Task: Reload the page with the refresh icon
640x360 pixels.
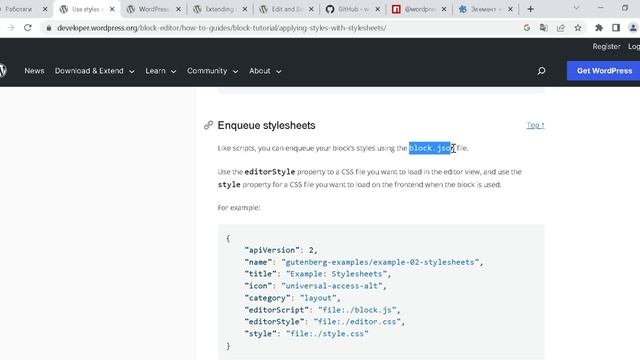Action: [x=28, y=28]
